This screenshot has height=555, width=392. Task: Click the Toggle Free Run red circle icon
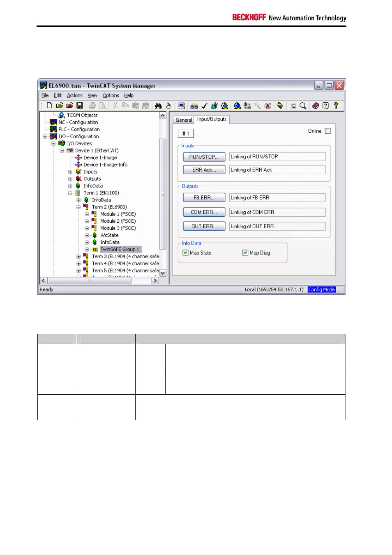pos(268,106)
